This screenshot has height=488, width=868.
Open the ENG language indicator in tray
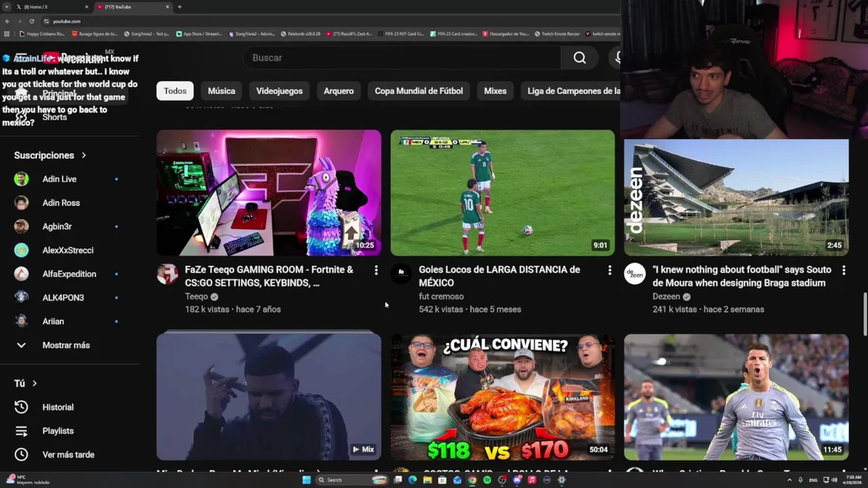tap(813, 480)
